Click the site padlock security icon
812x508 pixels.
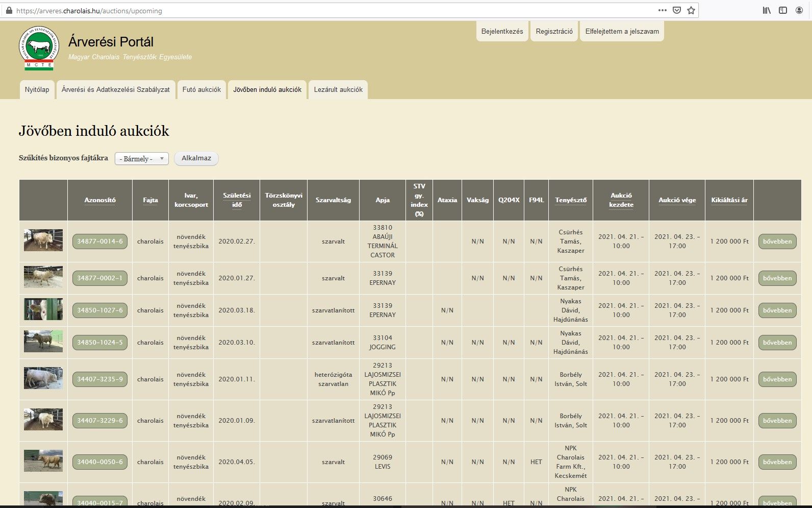coord(9,10)
